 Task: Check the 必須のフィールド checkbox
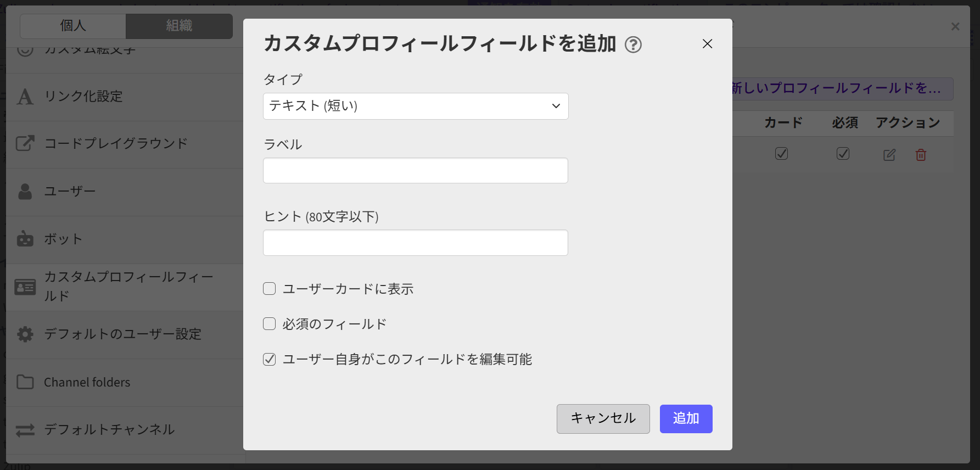tap(269, 324)
